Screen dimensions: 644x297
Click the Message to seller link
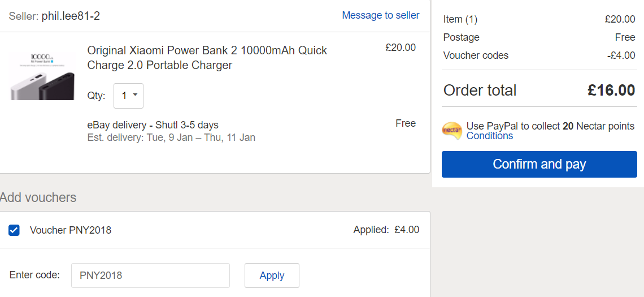[x=381, y=15]
